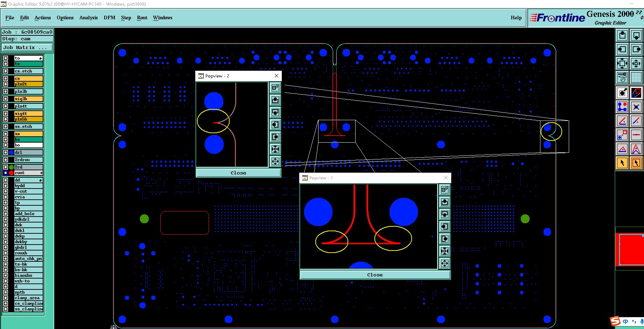Select the blue-to-red squares move tool
Screen dimensions: 644x329
[622, 135]
